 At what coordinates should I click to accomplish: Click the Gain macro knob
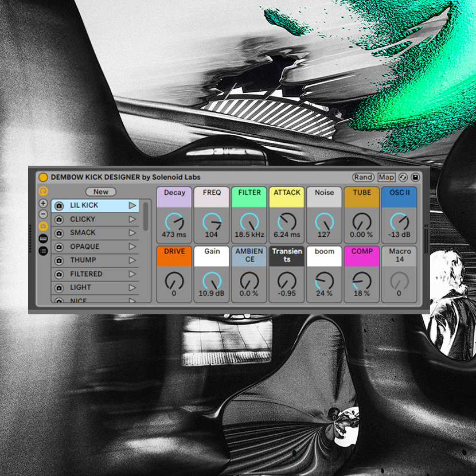(x=212, y=281)
